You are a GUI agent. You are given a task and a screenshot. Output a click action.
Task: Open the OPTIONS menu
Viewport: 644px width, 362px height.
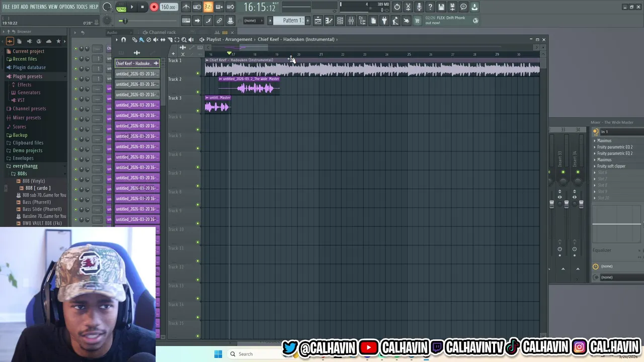point(67,7)
